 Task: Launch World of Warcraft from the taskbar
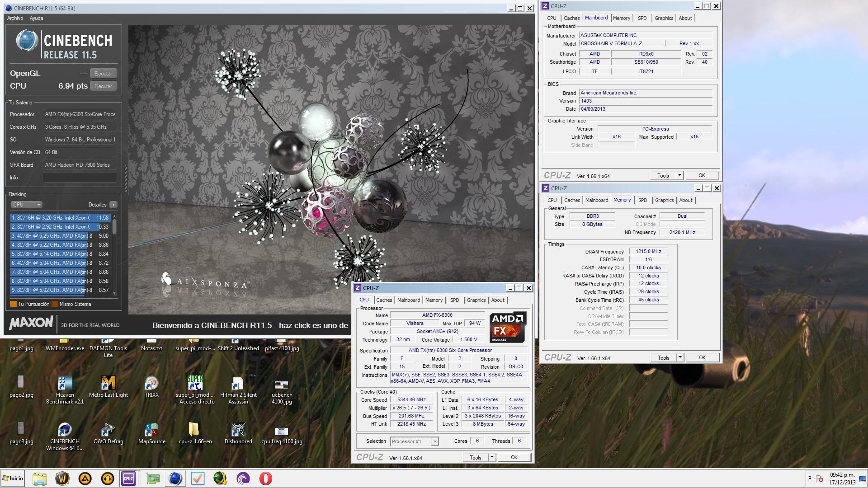point(62,479)
